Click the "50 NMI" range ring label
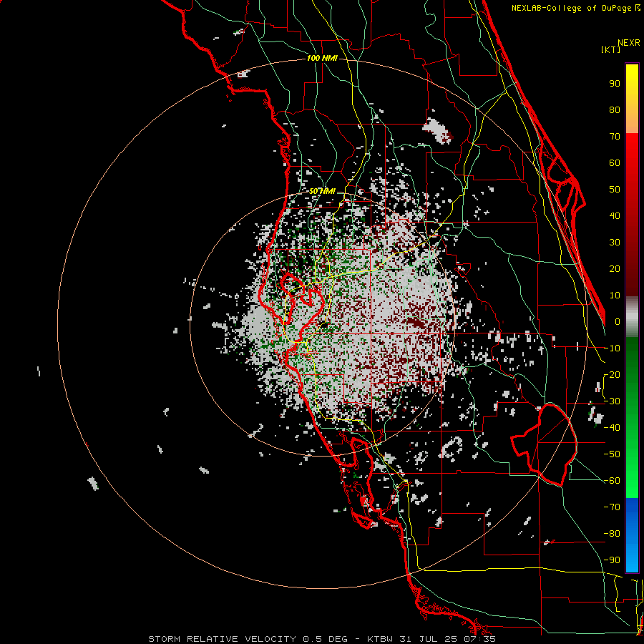This screenshot has width=644, height=644. 322,191
